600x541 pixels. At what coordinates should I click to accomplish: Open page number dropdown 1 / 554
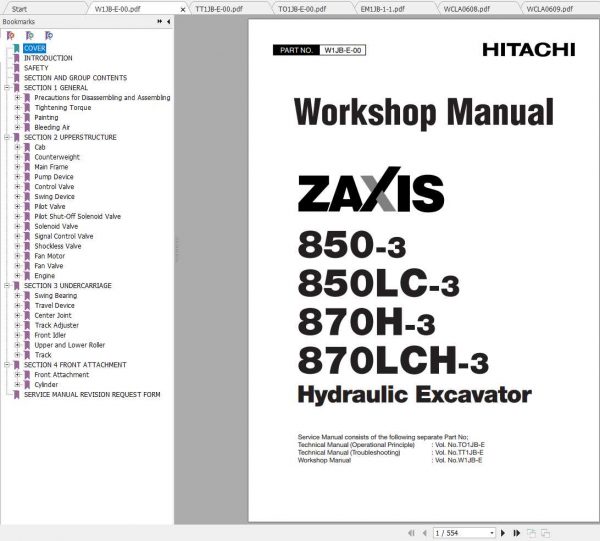tap(492, 533)
